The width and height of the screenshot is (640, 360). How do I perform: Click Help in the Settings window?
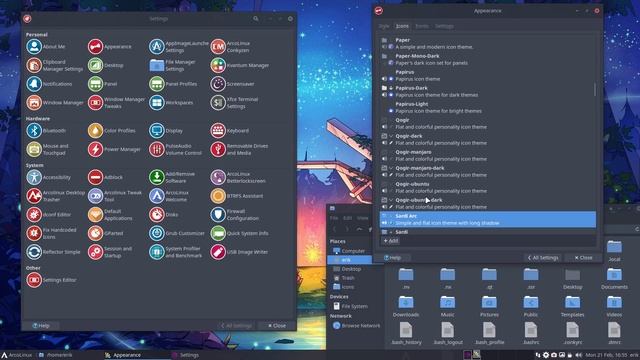(41, 325)
